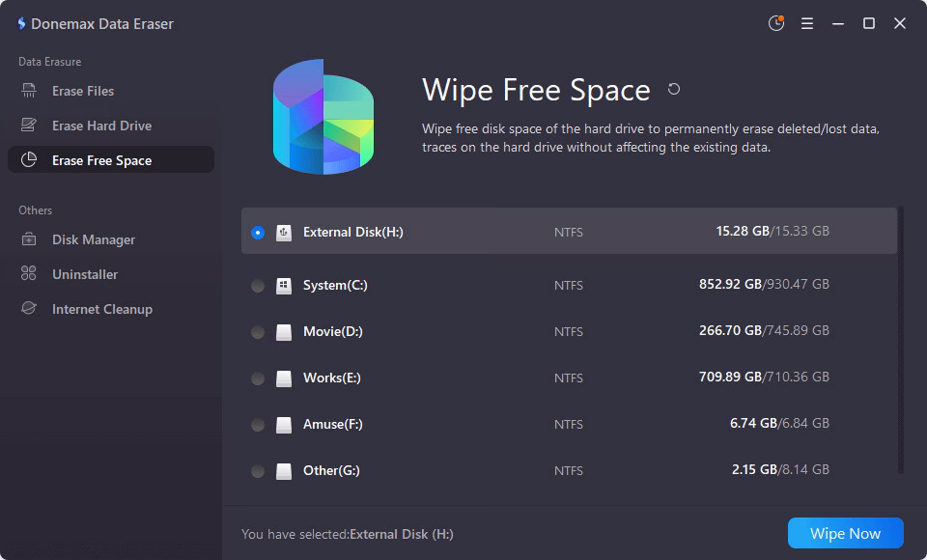Close the Donemax Data Eraser window
927x560 pixels.
900,23
